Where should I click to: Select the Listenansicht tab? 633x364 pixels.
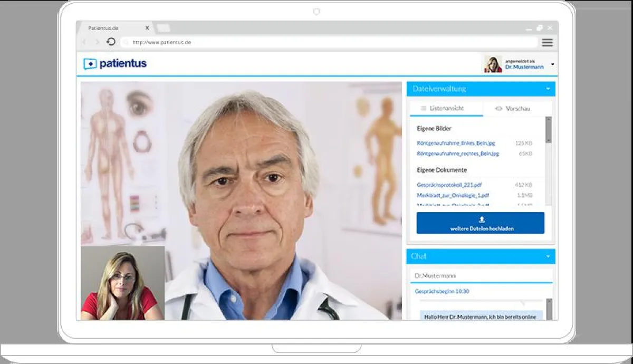coord(448,108)
